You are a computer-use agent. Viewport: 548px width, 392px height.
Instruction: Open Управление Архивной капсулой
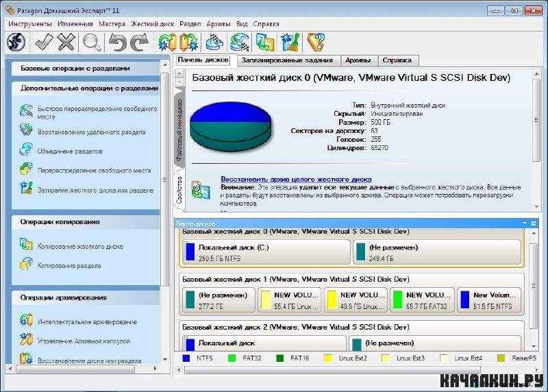pos(84,341)
